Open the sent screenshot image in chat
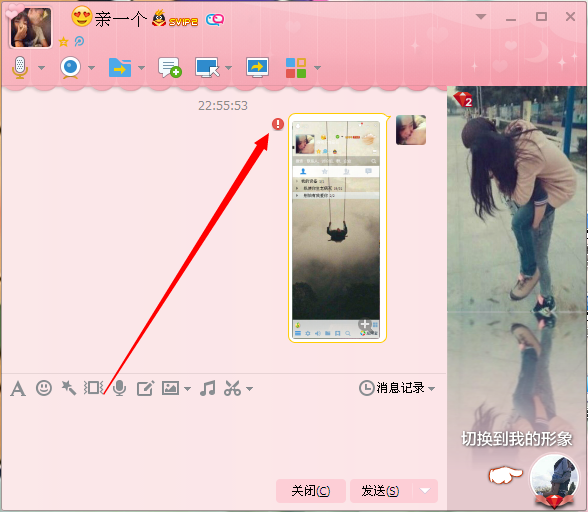This screenshot has height=512, width=588. (x=336, y=230)
